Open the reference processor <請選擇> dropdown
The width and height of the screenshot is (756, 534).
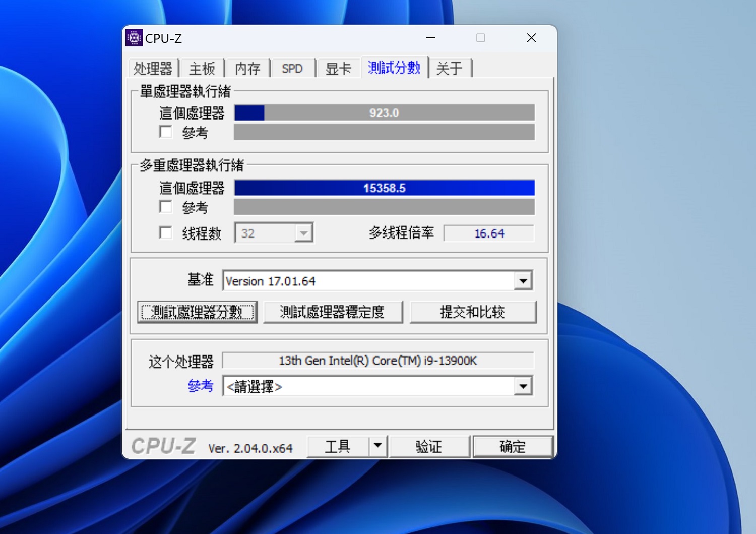click(x=523, y=386)
